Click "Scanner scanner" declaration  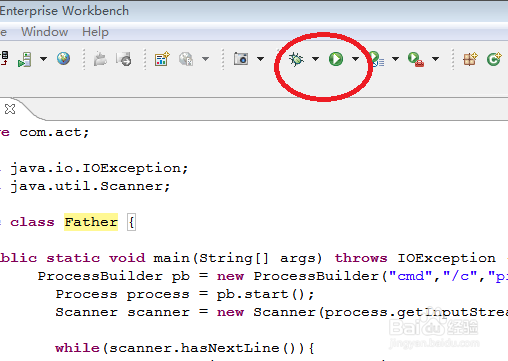122,312
